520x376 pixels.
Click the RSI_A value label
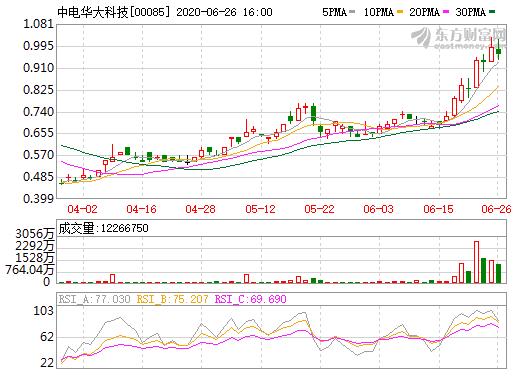pos(94,299)
